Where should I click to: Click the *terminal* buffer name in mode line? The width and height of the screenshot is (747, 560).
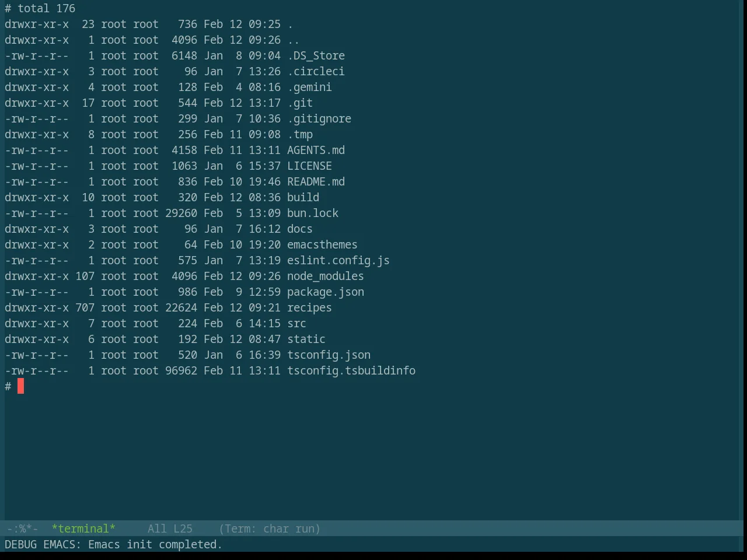(x=83, y=528)
